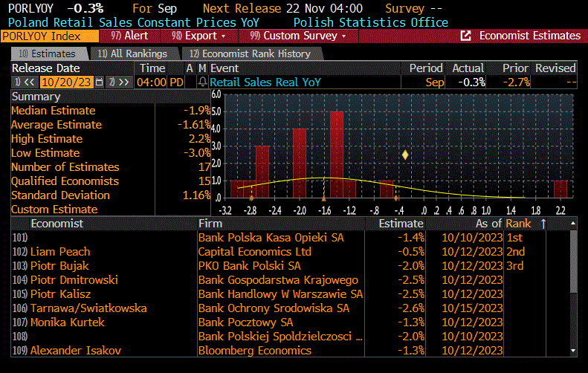Go to next release with >> arrows
The height and width of the screenshot is (373, 588).
120,82
